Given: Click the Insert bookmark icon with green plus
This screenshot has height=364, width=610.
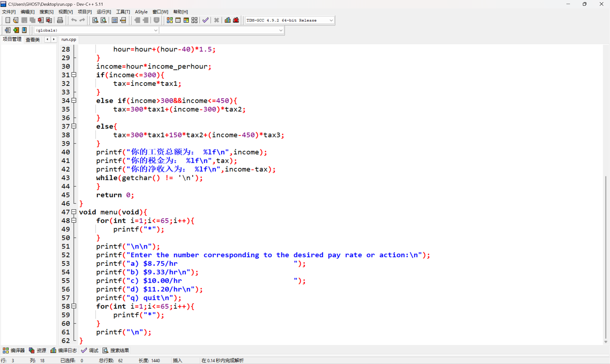Looking at the screenshot, I should [x=16, y=30].
